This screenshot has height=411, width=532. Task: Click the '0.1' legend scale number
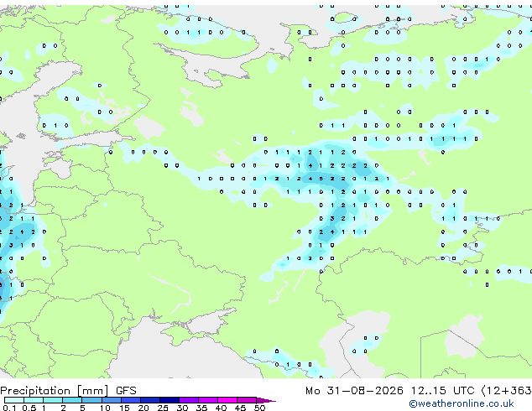tap(9, 408)
